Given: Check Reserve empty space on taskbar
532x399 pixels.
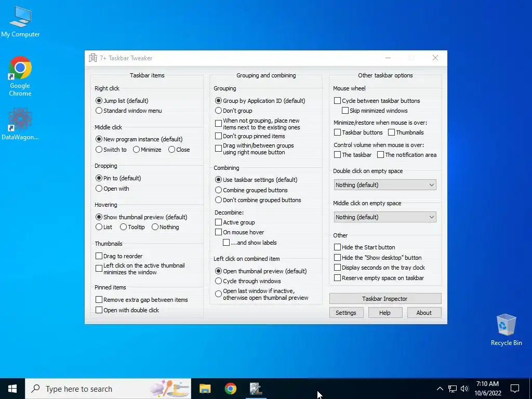Looking at the screenshot, I should click(x=379, y=278).
